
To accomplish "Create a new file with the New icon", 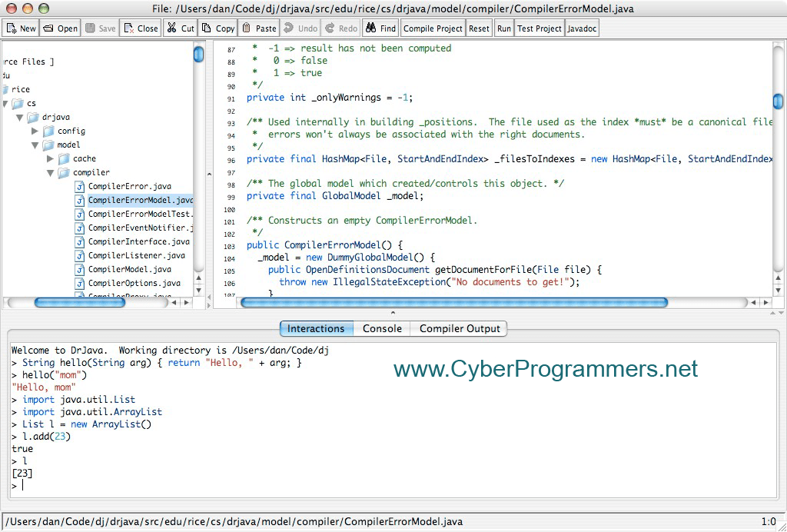I will pos(20,27).
